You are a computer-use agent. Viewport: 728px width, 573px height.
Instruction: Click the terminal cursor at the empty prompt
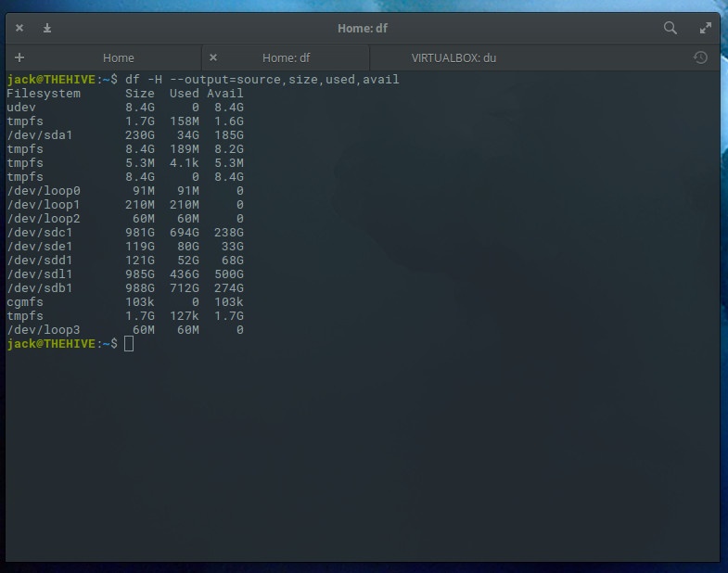pos(129,344)
